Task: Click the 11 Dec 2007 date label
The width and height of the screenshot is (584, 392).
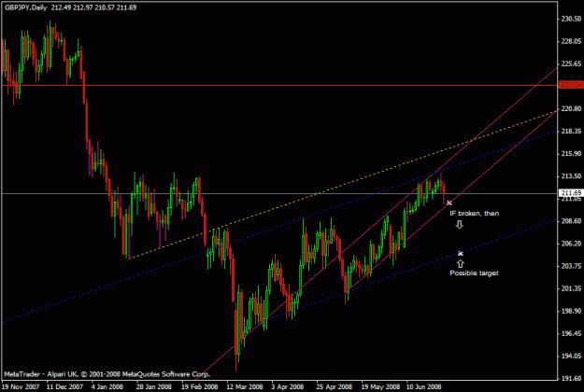Action: click(64, 386)
